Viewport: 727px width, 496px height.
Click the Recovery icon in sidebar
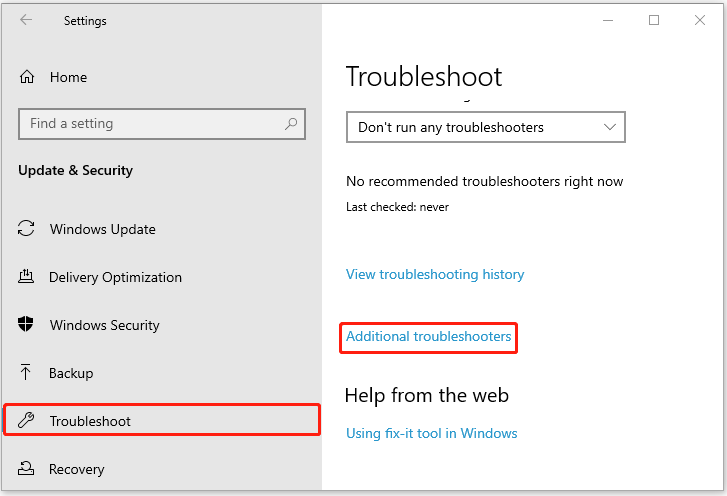pyautogui.click(x=26, y=468)
